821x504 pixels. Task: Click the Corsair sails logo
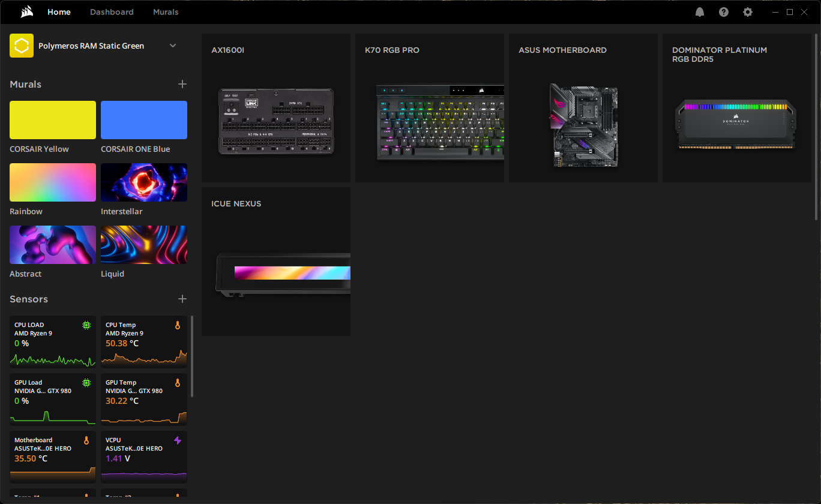[x=26, y=12]
